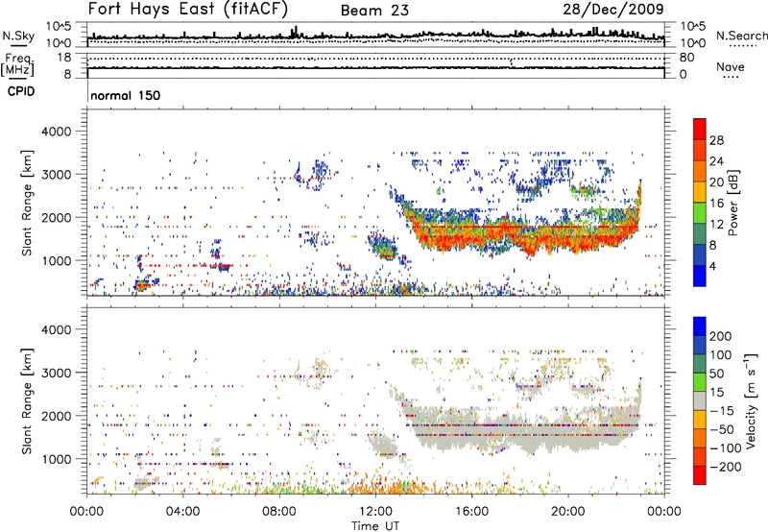Image resolution: width=768 pixels, height=532 pixels.
Task: Click the '-50' velocity colorbar tick value
Action: 722,429
